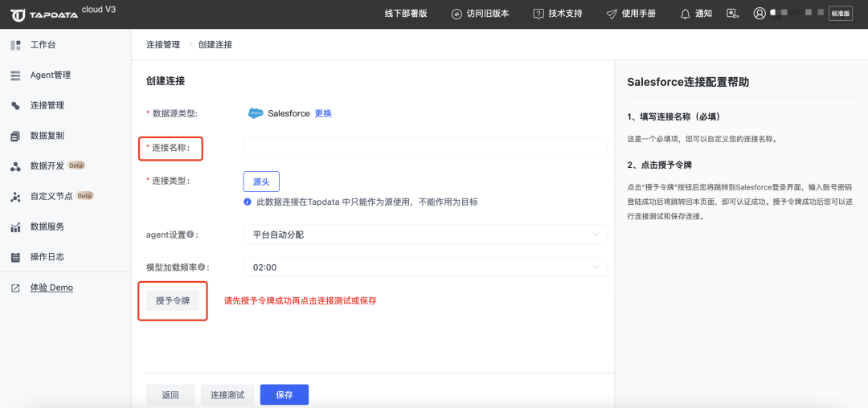
Task: Click the 授予令牌 button
Action: click(x=173, y=301)
